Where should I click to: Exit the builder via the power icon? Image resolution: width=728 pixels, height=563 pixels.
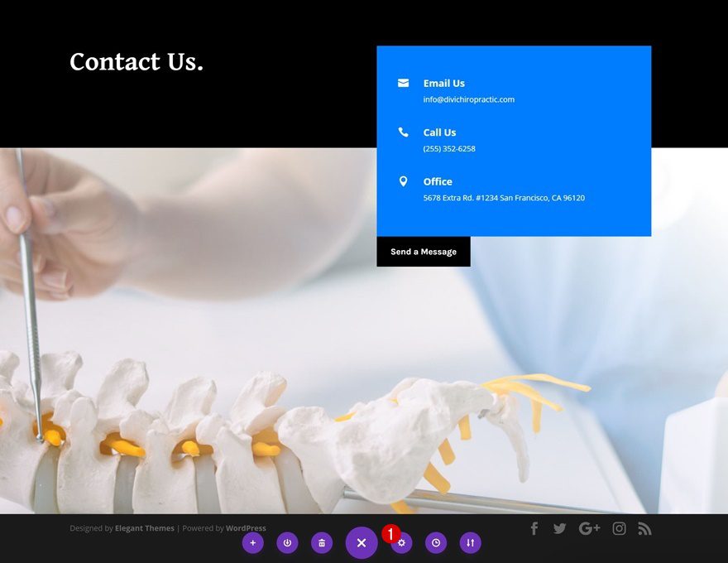[287, 543]
